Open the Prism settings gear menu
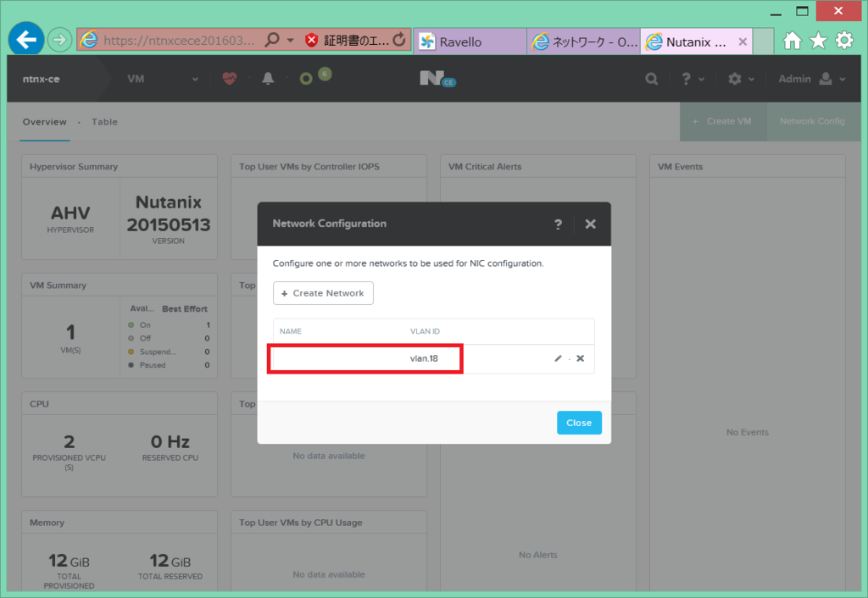Image resolution: width=868 pixels, height=598 pixels. (x=741, y=79)
